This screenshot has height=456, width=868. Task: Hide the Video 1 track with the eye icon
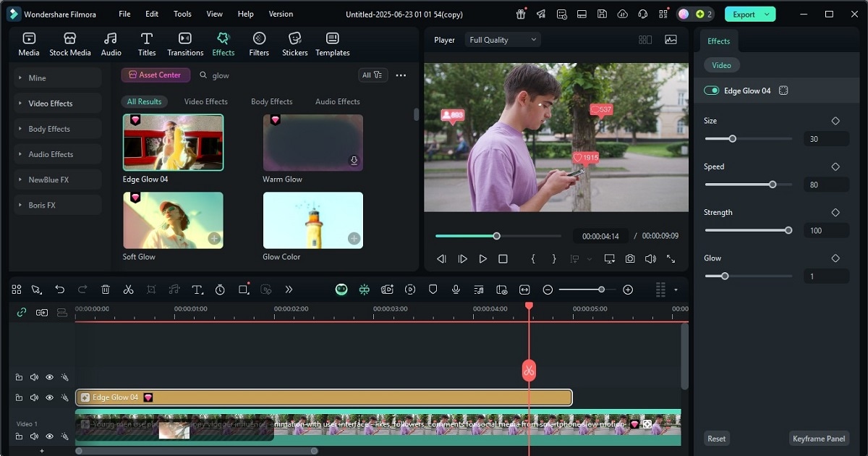[49, 436]
